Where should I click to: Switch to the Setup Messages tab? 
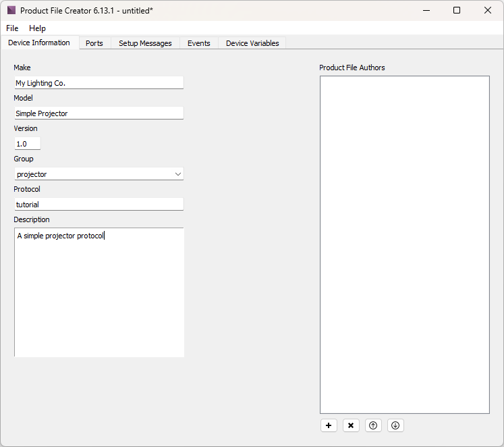145,43
